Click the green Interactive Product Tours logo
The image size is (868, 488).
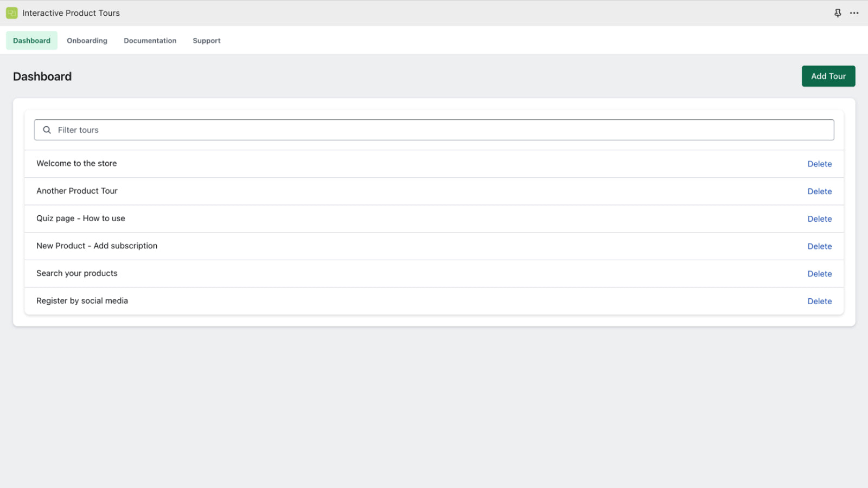pyautogui.click(x=11, y=12)
